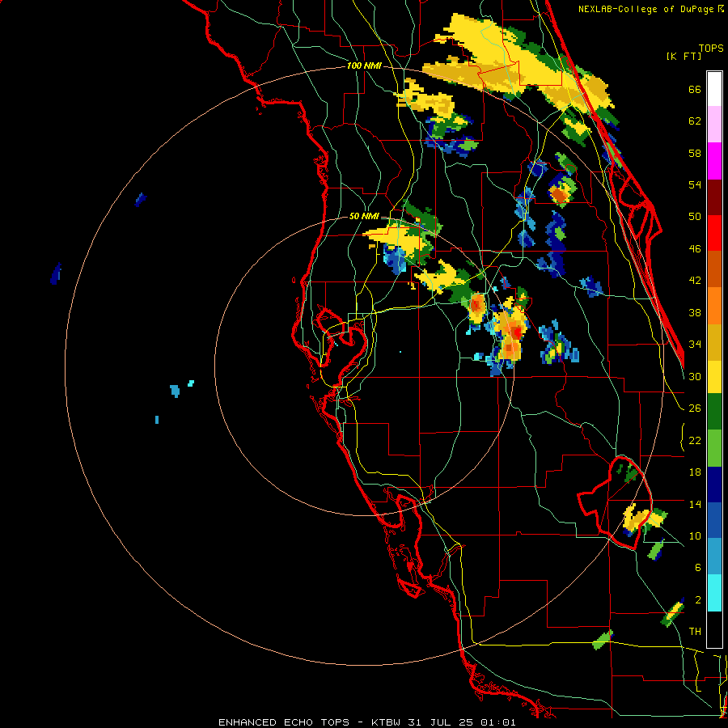The width and height of the screenshot is (728, 728).
Task: Click the legend value 10
Action: click(x=695, y=535)
